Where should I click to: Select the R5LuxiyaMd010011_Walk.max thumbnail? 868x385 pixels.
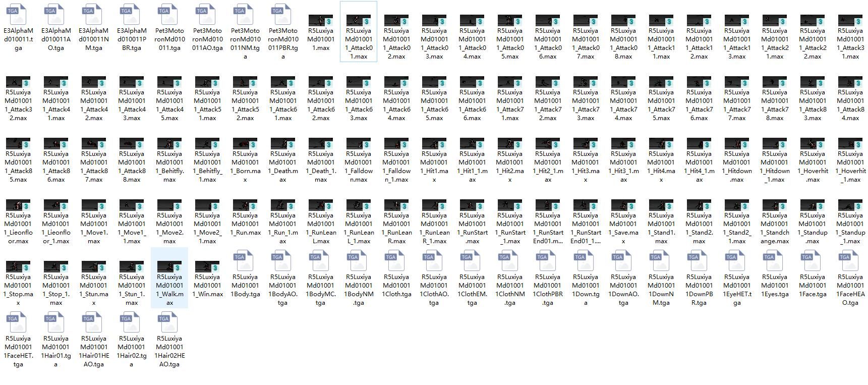(169, 266)
